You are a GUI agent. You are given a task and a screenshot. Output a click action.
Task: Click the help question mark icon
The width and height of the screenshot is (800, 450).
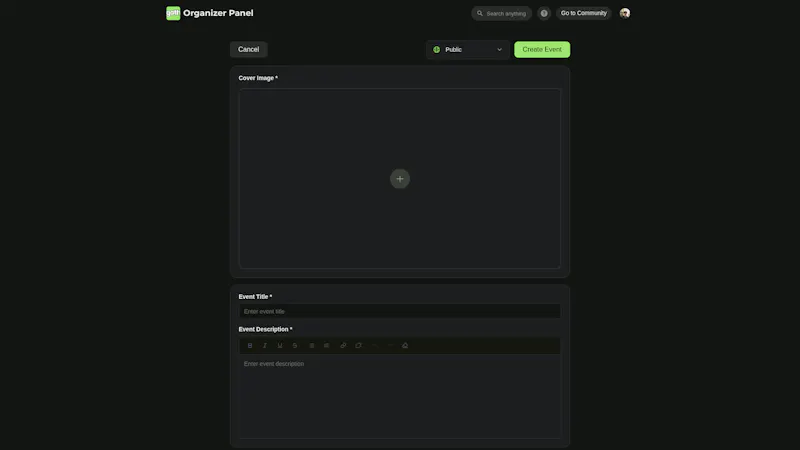click(x=544, y=13)
